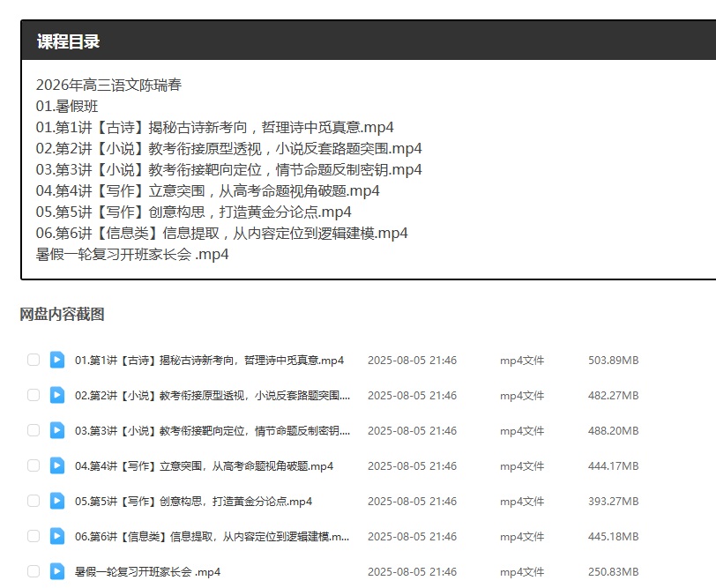Check the box for 01.第1讲【古诗】row
This screenshot has height=588, width=716.
click(x=34, y=360)
